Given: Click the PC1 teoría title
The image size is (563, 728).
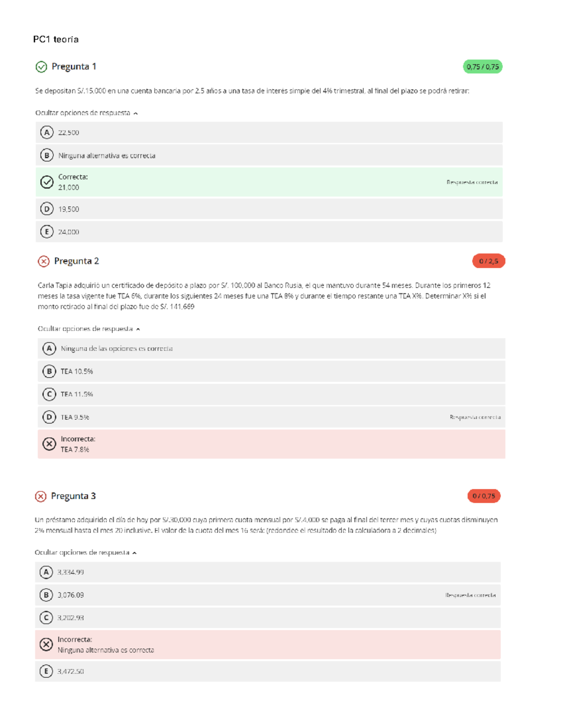Looking at the screenshot, I should point(56,39).
